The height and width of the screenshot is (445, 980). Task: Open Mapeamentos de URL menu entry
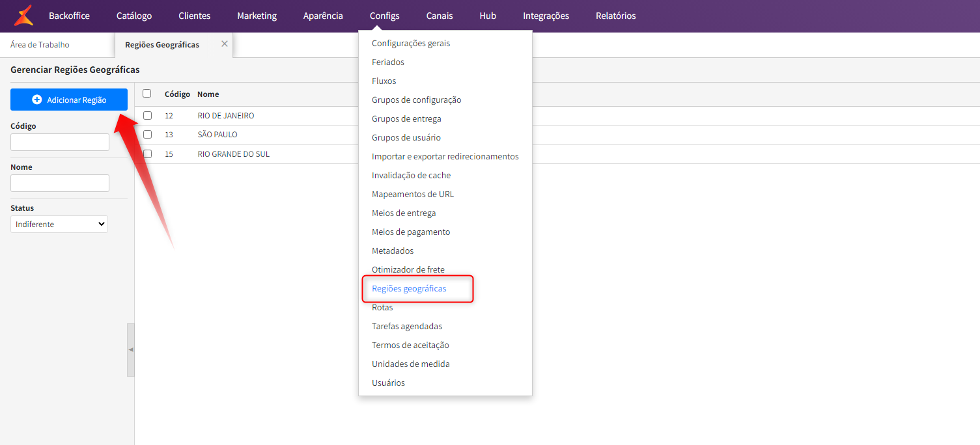coord(413,194)
